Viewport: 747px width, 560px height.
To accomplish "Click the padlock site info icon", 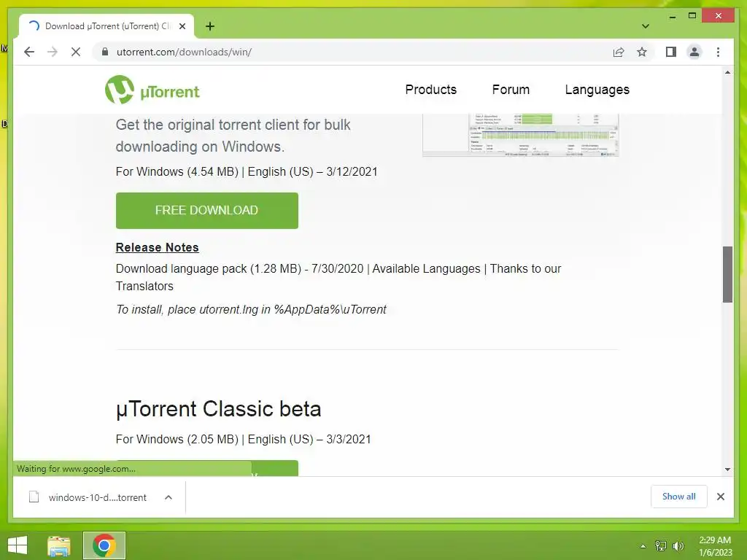I will (x=105, y=52).
